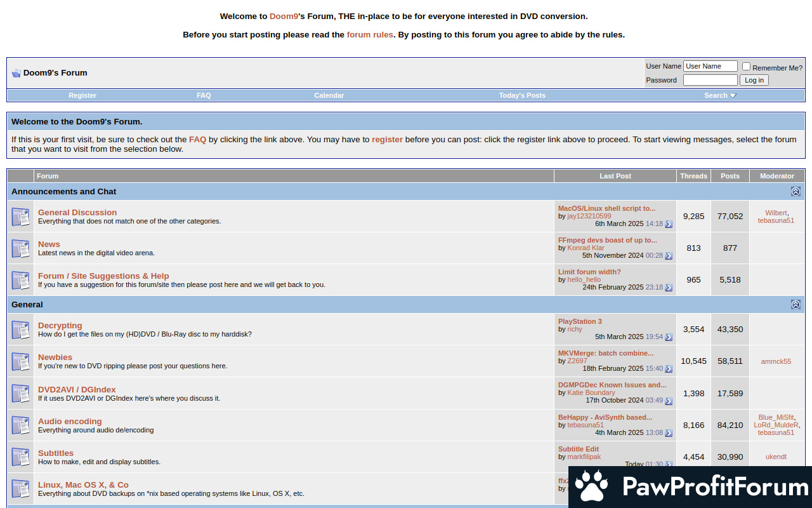Toggle the Remember Me checkbox

pos(746,66)
